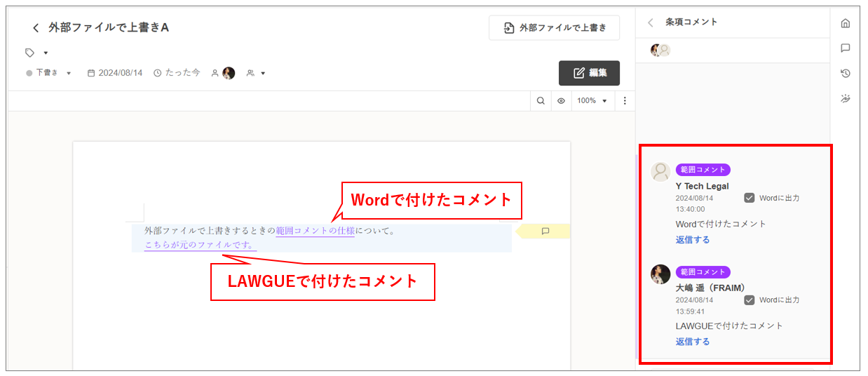
Task: Click 返信する under the Word comment
Action: click(692, 240)
